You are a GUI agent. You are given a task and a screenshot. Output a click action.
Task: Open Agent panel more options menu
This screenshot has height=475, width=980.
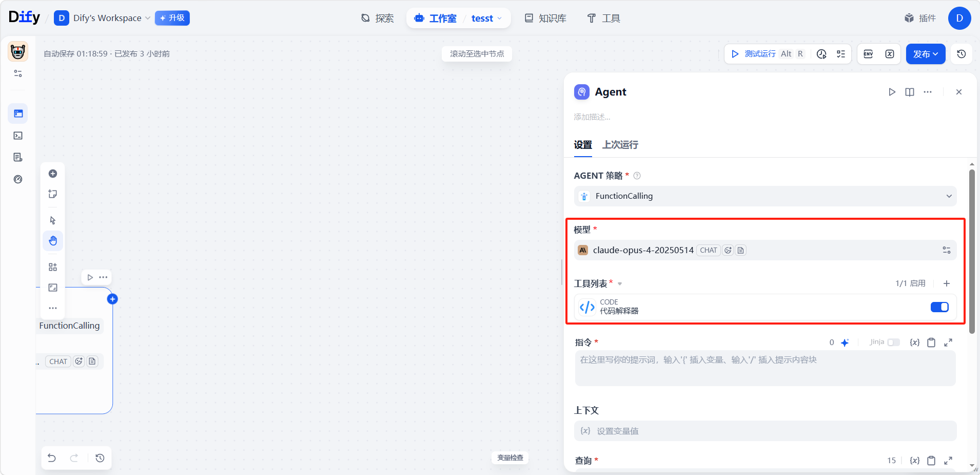(928, 92)
